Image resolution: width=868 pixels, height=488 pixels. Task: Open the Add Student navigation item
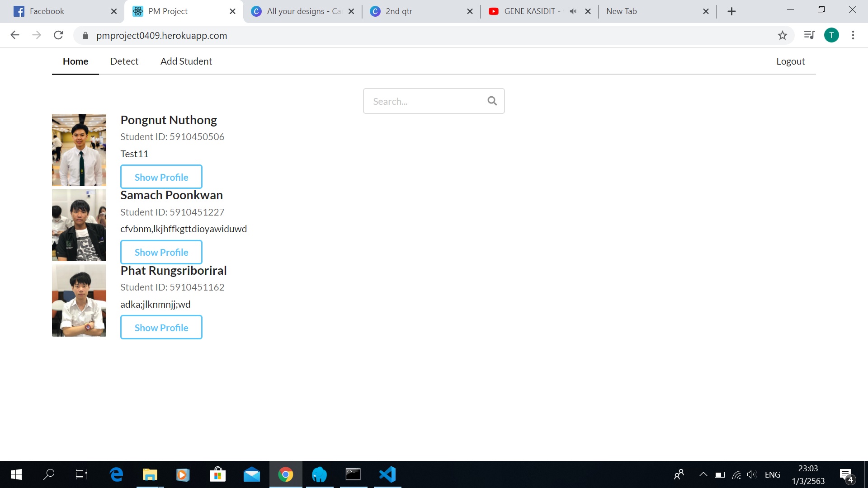(186, 61)
